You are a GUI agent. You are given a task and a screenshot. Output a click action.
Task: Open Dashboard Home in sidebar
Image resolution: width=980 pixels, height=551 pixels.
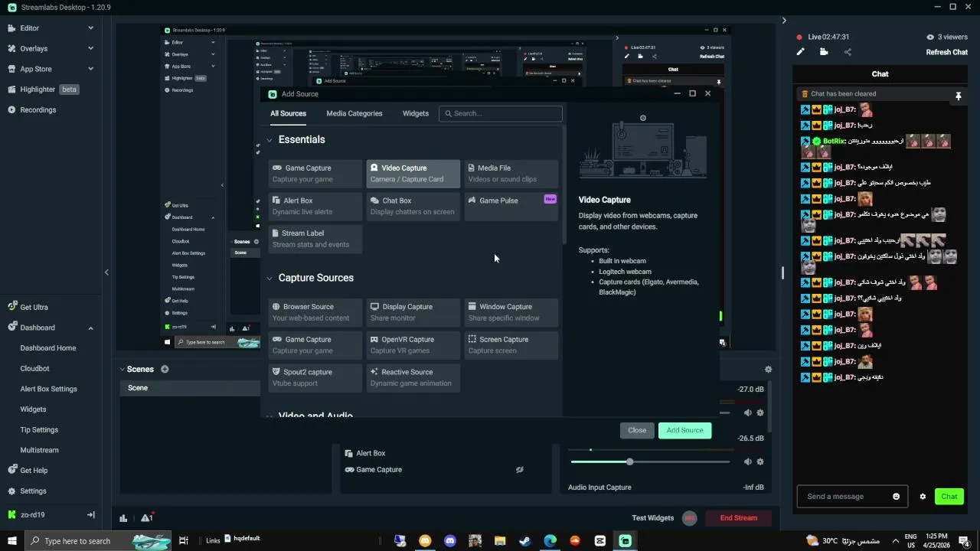[x=48, y=348]
